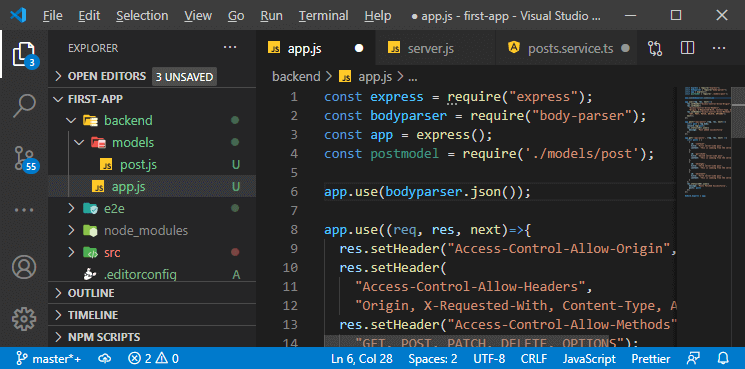The height and width of the screenshot is (369, 745).
Task: Click the feedback icon in status bar
Action: coord(693,359)
